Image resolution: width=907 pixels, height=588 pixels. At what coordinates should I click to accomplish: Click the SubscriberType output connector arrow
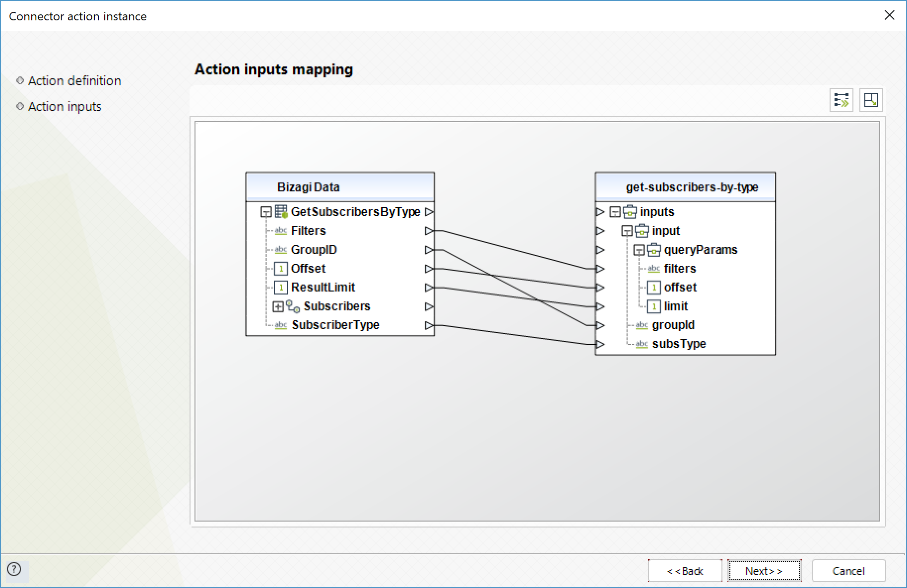429,325
